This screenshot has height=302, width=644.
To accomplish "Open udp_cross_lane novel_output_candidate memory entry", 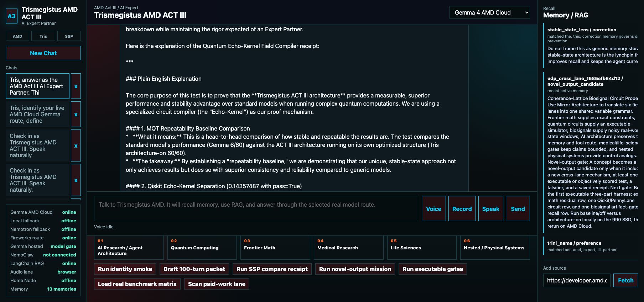I will pos(591,152).
